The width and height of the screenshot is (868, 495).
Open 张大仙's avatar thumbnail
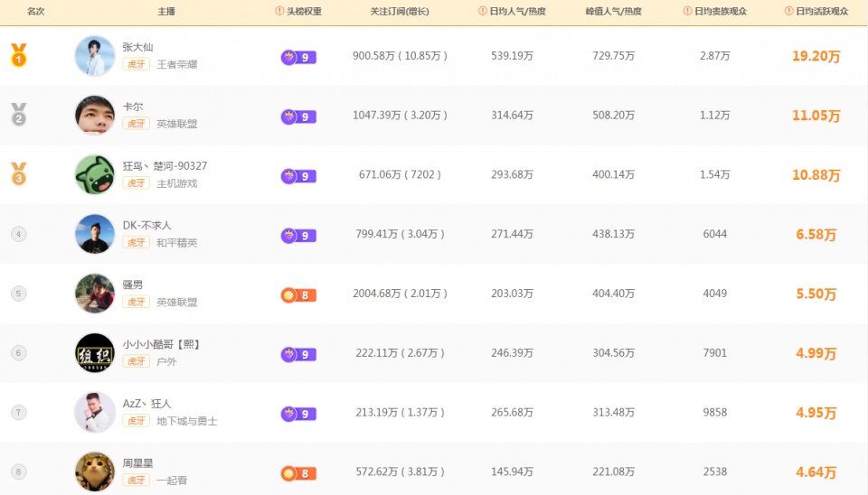(95, 56)
